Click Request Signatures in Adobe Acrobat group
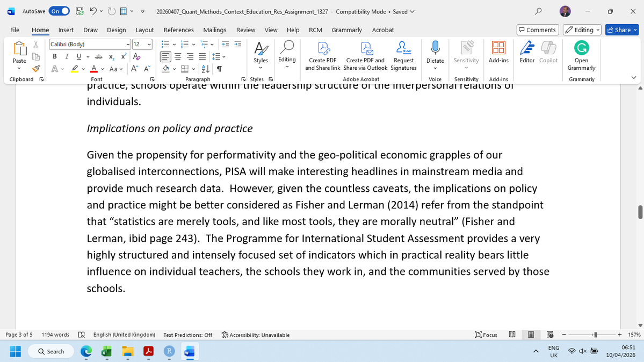Viewport: 644px width, 362px height. click(403, 56)
